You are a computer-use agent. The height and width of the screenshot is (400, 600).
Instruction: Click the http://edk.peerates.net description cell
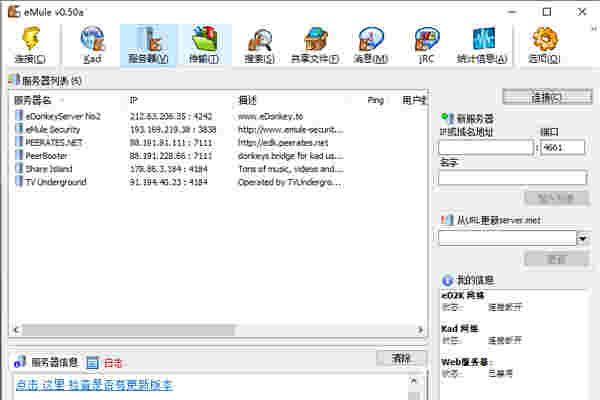[x=283, y=142]
